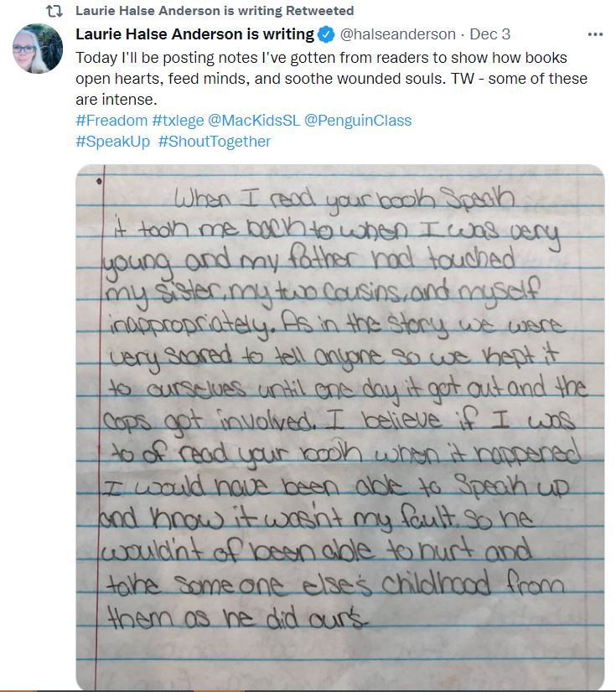Image resolution: width=616 pixels, height=692 pixels.
Task: Click the Dec 3 timestamp
Action: [489, 35]
